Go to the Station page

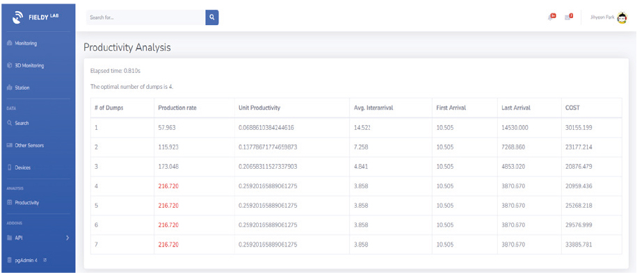tap(22, 88)
